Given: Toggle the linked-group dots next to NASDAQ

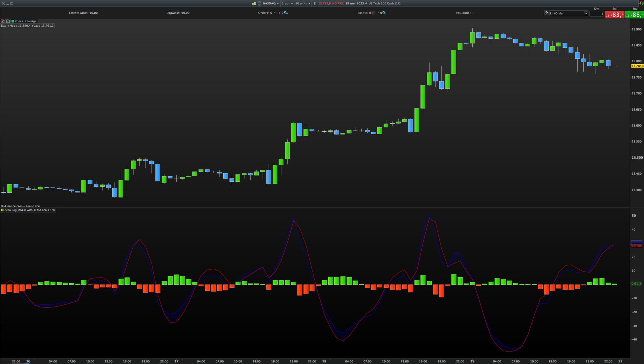Looking at the screenshot, I should tap(259, 3).
